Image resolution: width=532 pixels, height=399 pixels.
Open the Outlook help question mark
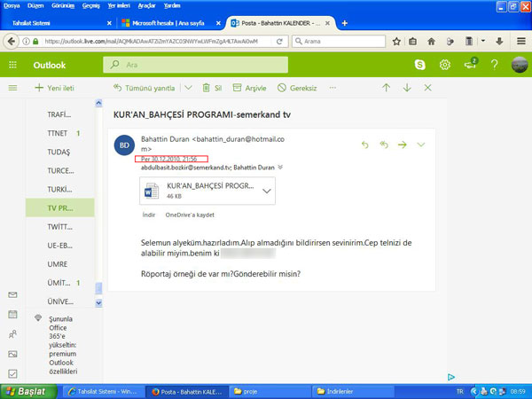495,65
